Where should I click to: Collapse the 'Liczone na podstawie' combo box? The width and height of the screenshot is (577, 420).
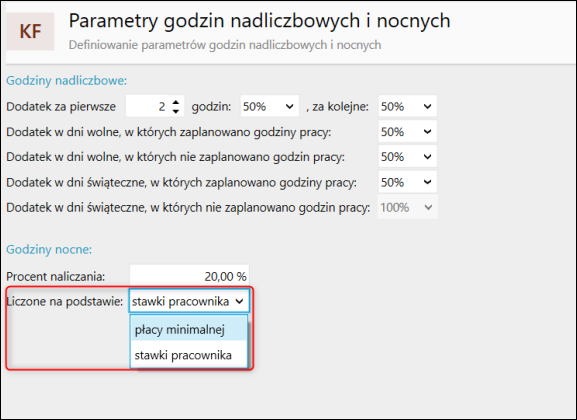click(189, 301)
